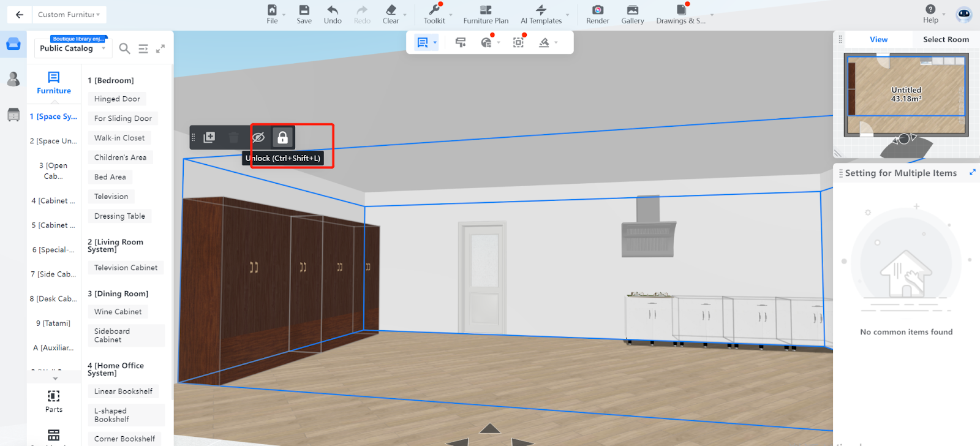The image size is (980, 446).
Task: Click the camera position marker on minimap
Action: tap(903, 139)
